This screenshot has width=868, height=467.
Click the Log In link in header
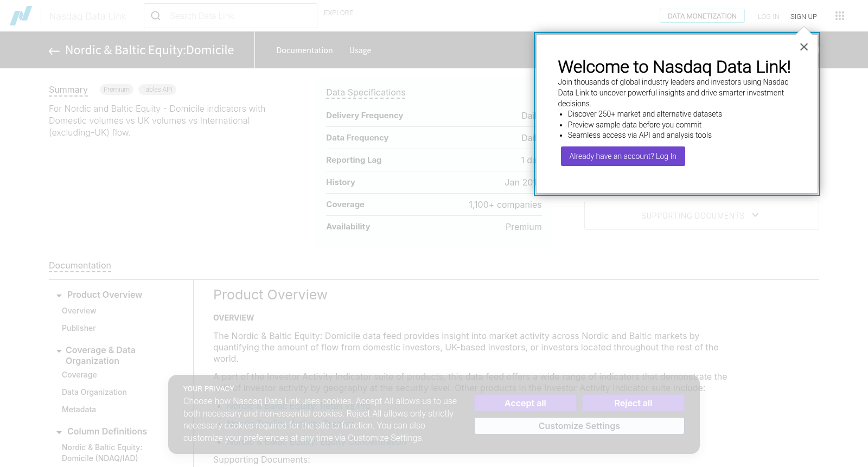[768, 16]
